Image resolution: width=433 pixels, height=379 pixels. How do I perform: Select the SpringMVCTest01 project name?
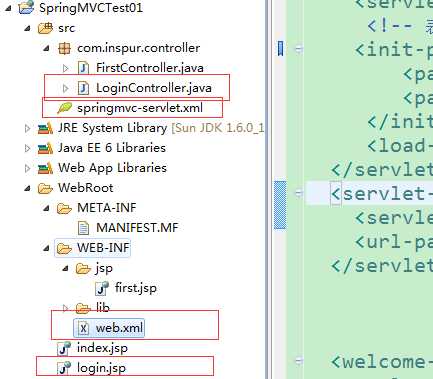[x=91, y=8]
